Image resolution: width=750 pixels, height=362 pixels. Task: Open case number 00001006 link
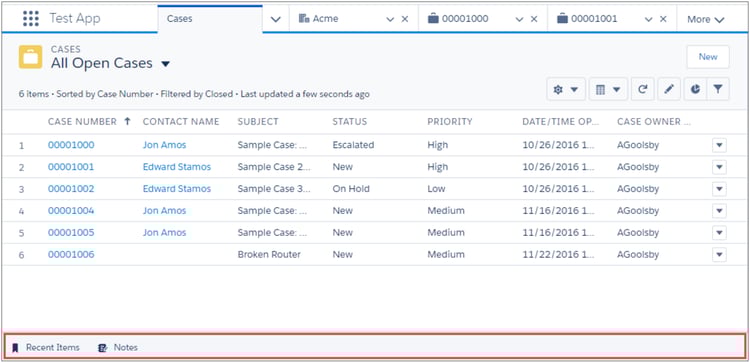[x=71, y=254]
